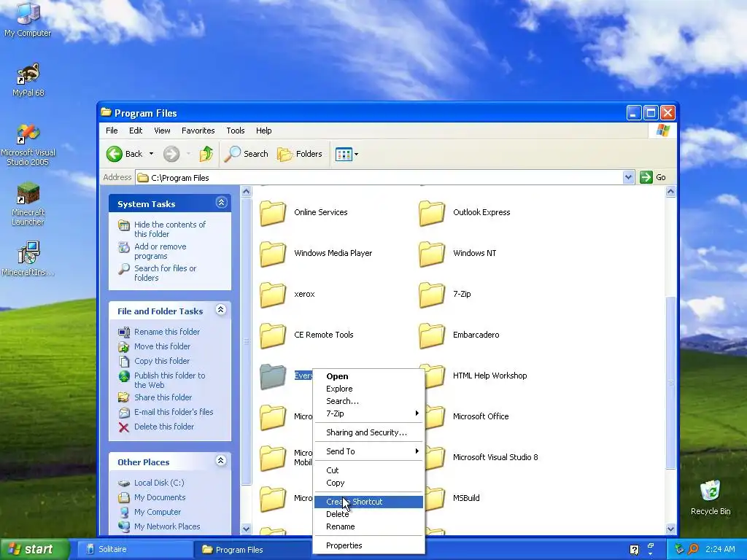Image resolution: width=747 pixels, height=560 pixels.
Task: Click Hide the contents of this folder
Action: point(169,229)
